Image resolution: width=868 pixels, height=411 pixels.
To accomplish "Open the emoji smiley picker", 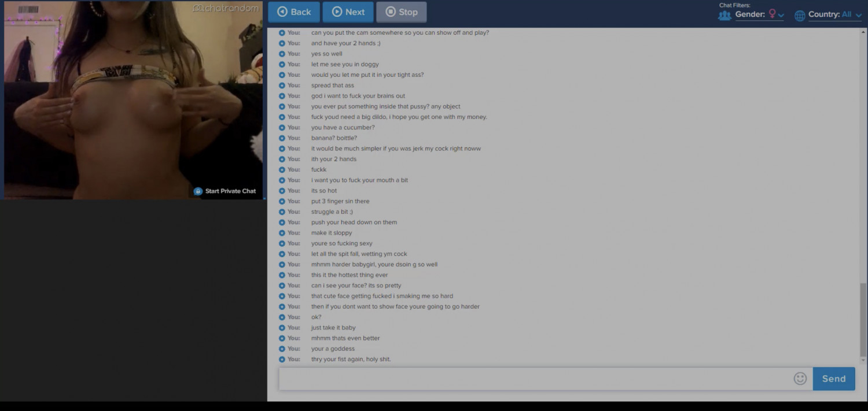I will tap(800, 379).
